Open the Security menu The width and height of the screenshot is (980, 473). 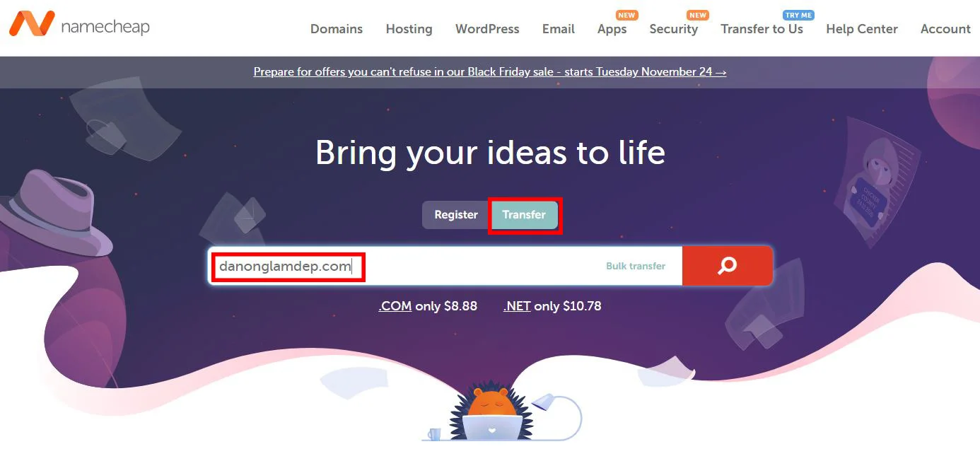pos(674,29)
